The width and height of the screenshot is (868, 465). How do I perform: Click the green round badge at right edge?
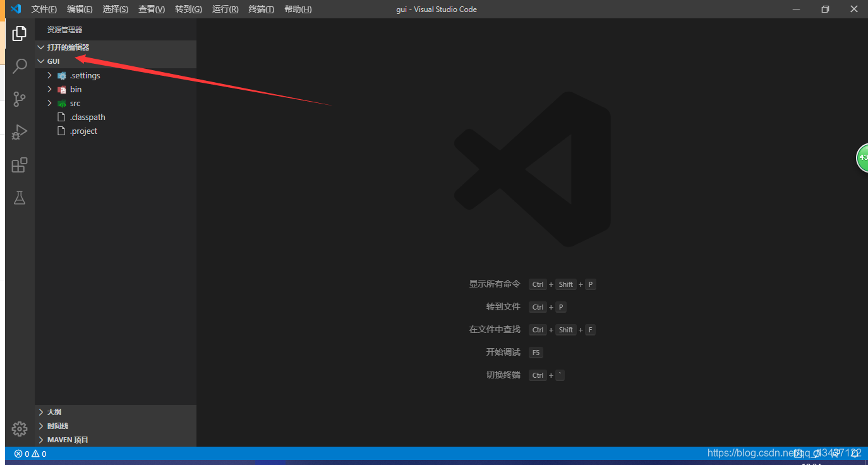coord(862,157)
